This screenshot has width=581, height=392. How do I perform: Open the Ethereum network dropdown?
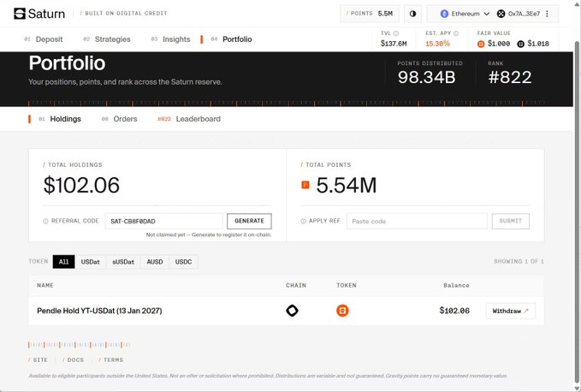465,14
